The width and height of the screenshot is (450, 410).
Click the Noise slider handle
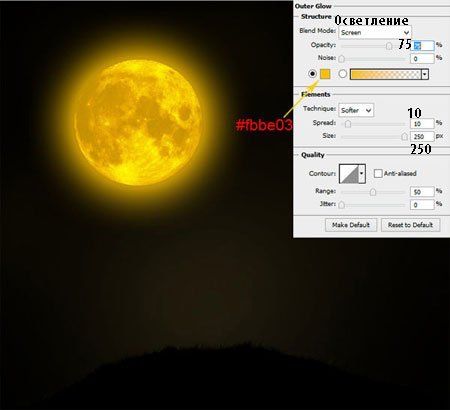point(341,59)
